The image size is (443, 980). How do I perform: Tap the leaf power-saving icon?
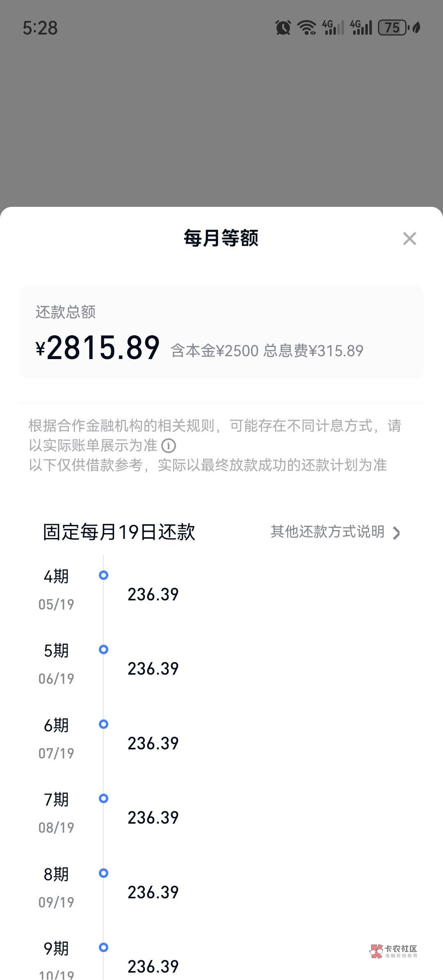tap(416, 28)
